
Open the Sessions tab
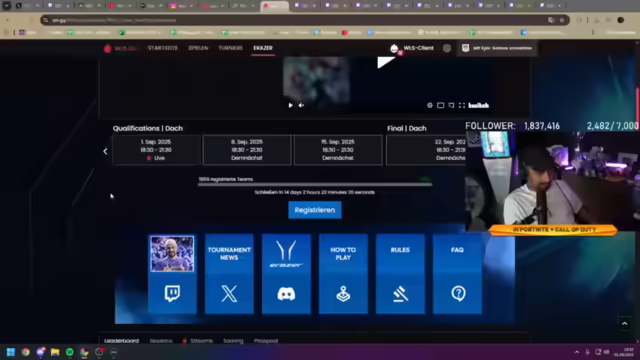coord(161,341)
